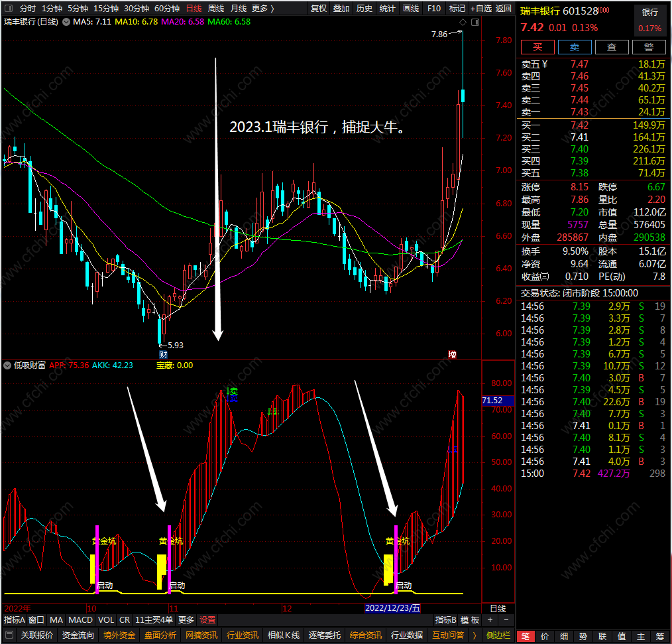Open the 境外资金 tab

[x=119, y=635]
